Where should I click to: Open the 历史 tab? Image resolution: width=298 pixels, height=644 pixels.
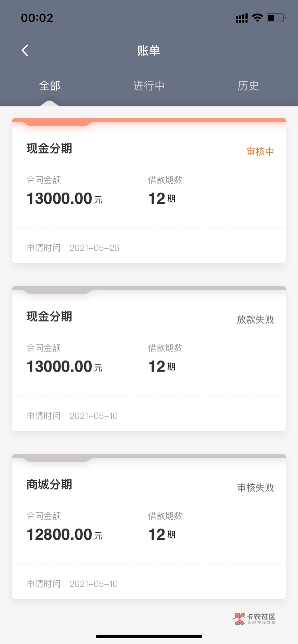point(248,86)
